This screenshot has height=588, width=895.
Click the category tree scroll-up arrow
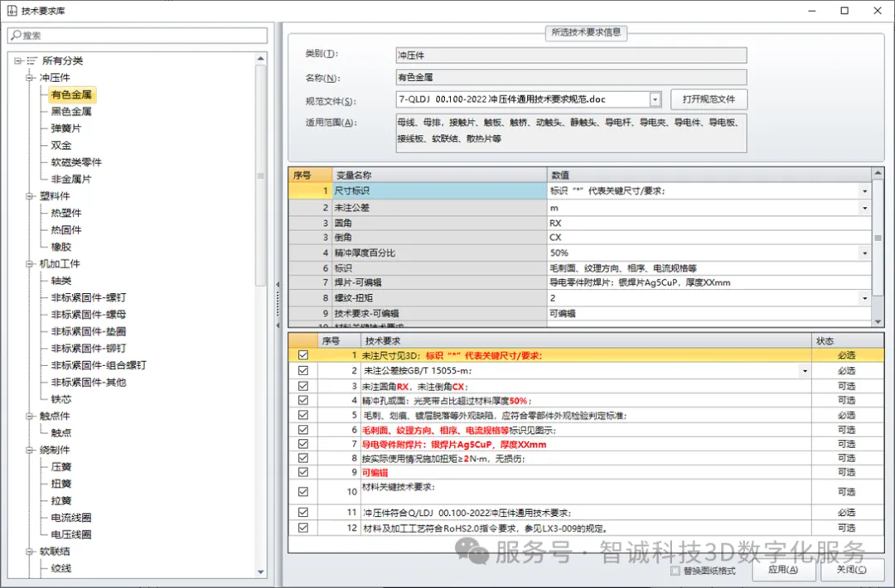click(x=261, y=58)
